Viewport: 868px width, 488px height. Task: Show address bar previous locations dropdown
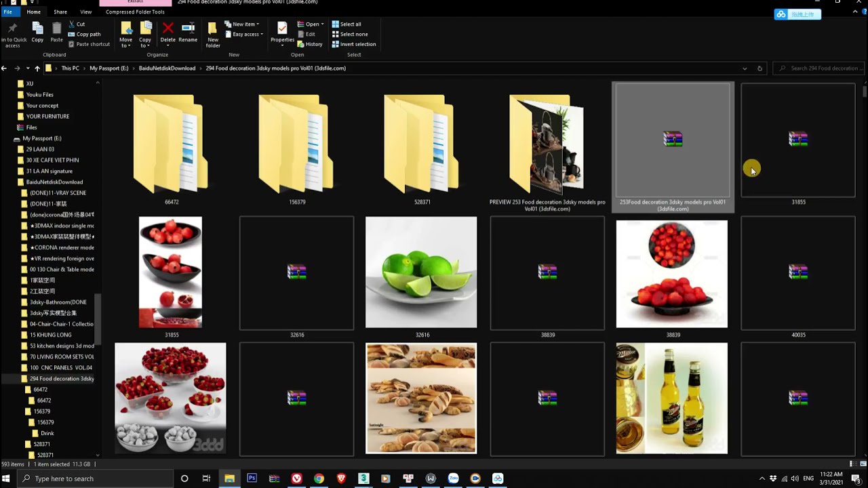[745, 68]
